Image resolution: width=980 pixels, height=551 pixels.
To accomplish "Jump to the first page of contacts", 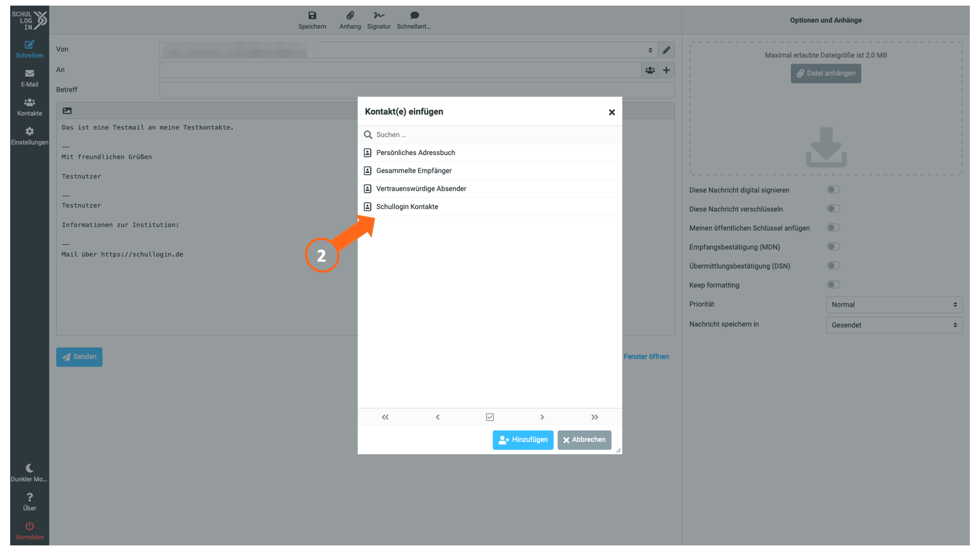I will pos(385,417).
